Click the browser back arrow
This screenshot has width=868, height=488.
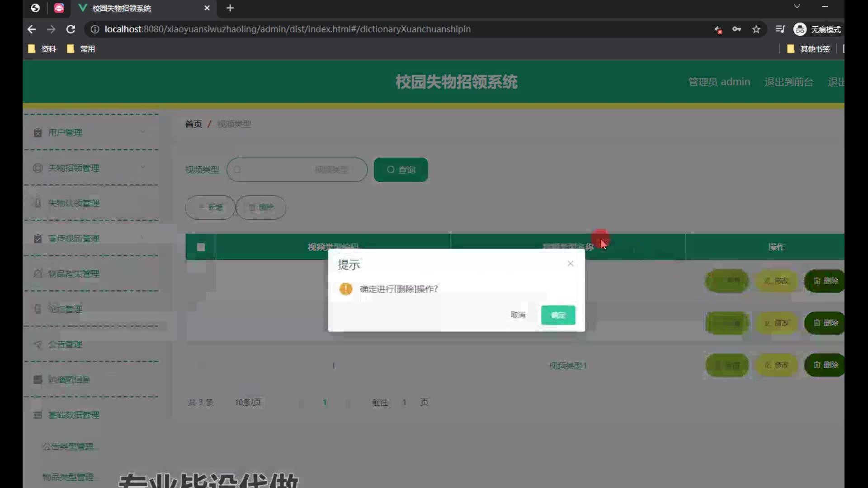[x=32, y=29]
